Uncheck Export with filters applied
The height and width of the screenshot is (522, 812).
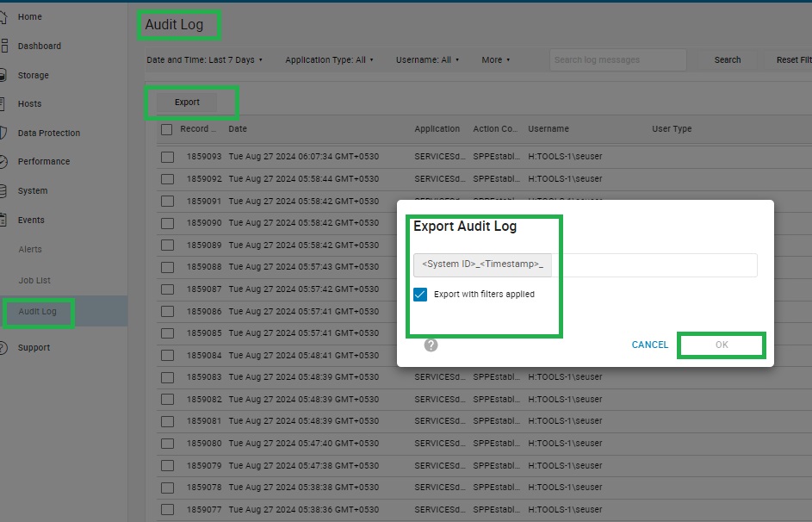coord(421,294)
